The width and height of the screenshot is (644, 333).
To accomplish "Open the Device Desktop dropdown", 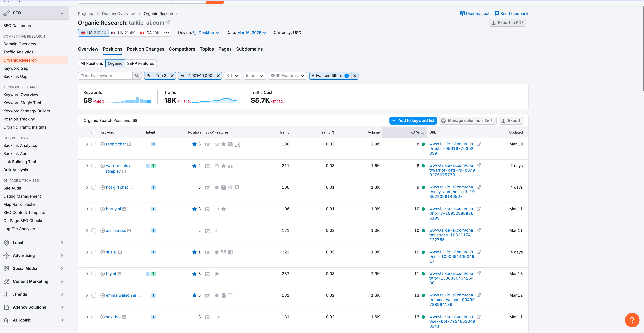I will (x=206, y=33).
